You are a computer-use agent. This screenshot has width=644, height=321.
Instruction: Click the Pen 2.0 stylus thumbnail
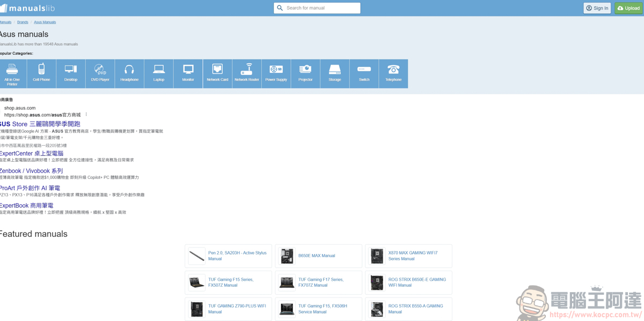pos(197,256)
